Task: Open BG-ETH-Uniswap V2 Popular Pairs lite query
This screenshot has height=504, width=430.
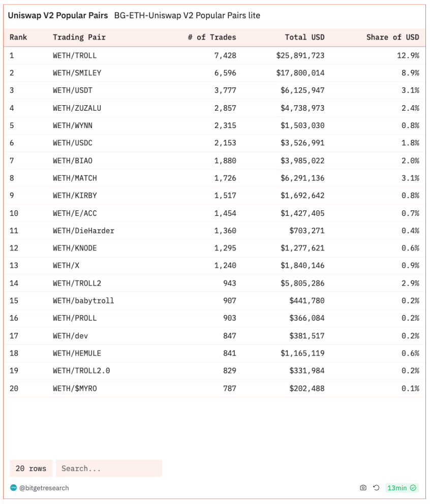Action: [x=187, y=15]
